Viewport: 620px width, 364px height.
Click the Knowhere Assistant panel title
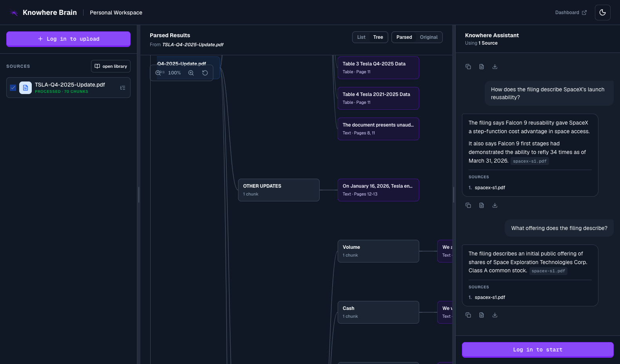[492, 35]
